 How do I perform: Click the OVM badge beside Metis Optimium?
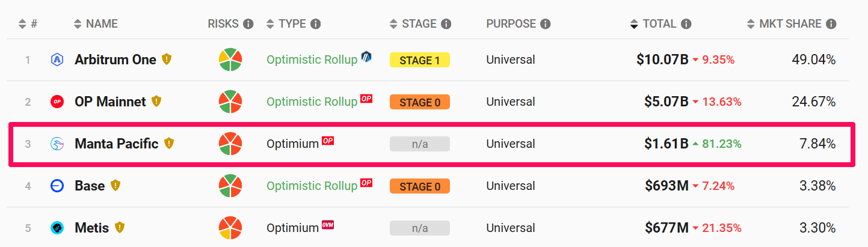pos(328,225)
